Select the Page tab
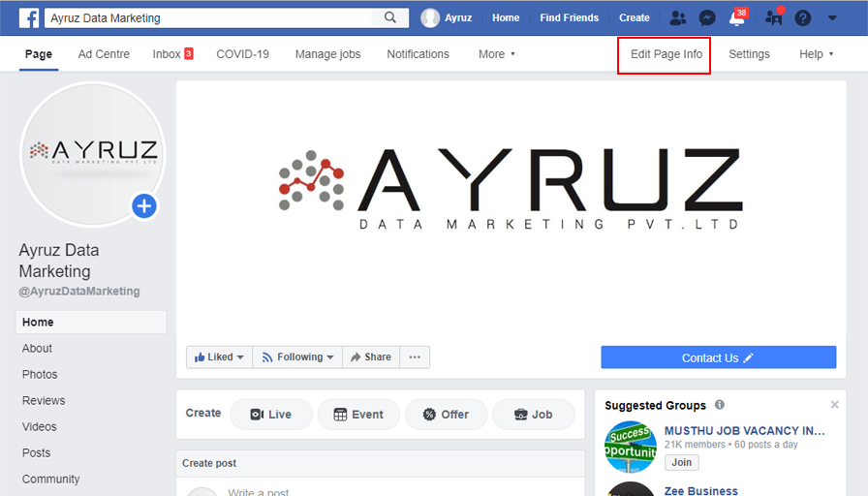The width and height of the screenshot is (868, 496). pyautogui.click(x=39, y=54)
